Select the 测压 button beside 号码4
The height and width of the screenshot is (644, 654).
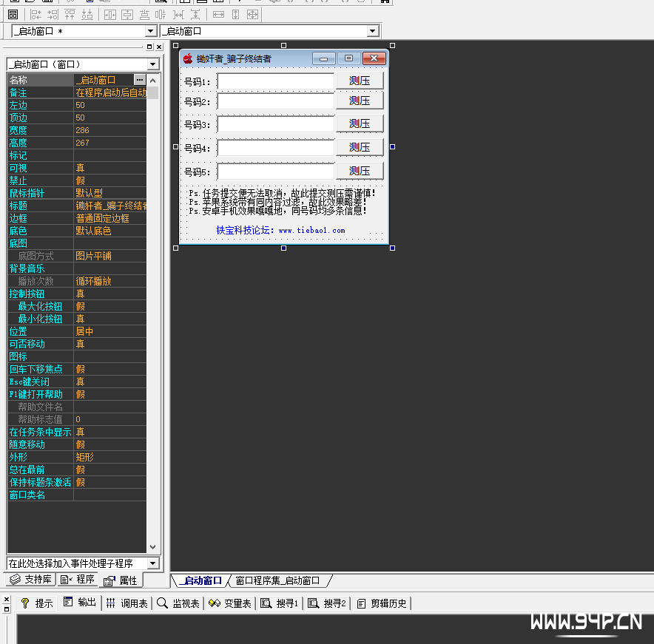pos(360,148)
